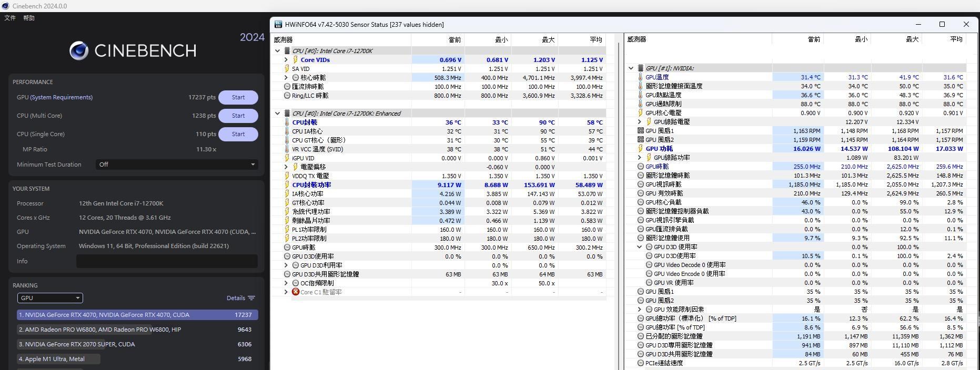The width and height of the screenshot is (980, 370).
Task: Open the 文件 menu in Cinebench
Action: tap(10, 18)
